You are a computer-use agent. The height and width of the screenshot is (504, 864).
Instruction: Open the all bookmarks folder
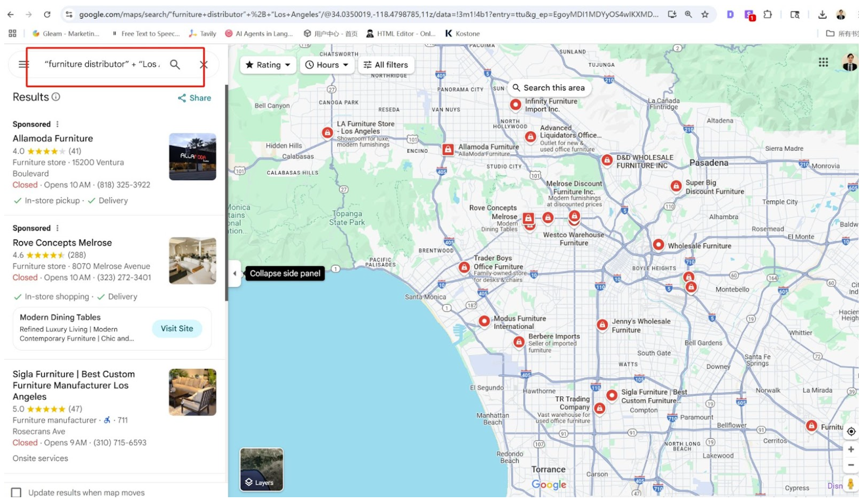(x=842, y=33)
